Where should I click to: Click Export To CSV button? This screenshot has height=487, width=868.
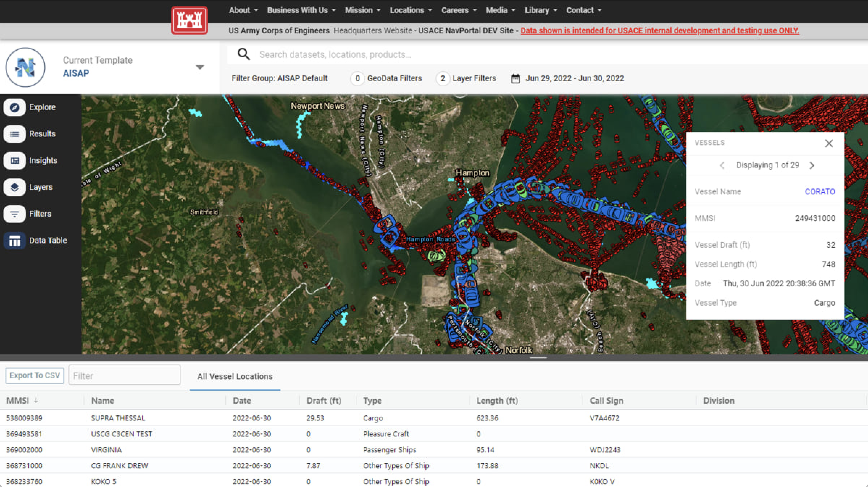click(35, 375)
